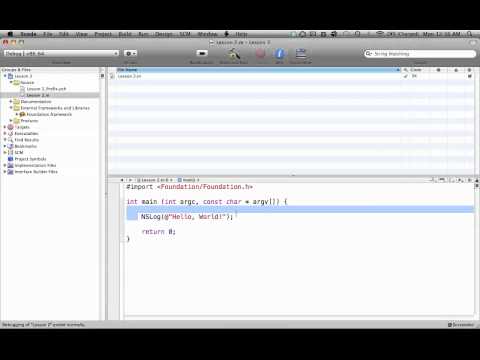Image resolution: width=480 pixels, height=360 pixels.
Task: Select the Bookmarks icon in the sidebar
Action: 11,146
